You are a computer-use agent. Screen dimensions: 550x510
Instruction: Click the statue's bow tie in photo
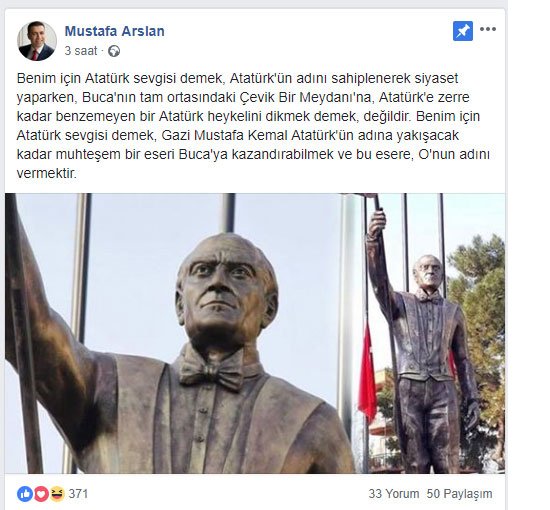212,369
